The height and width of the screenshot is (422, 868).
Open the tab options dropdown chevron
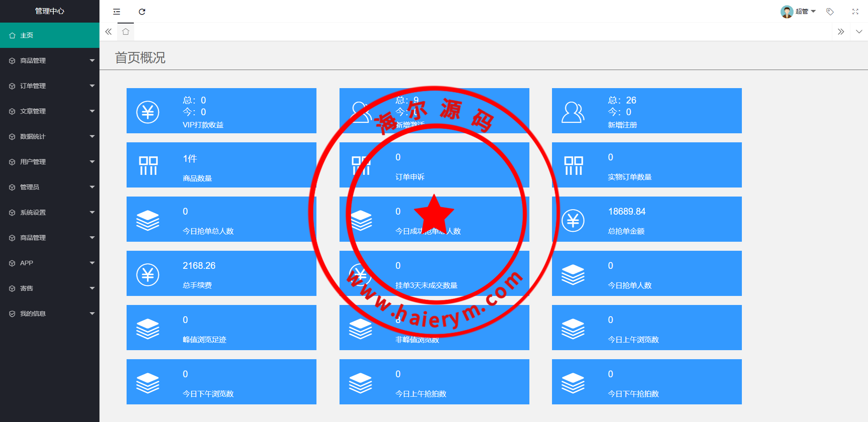click(859, 32)
